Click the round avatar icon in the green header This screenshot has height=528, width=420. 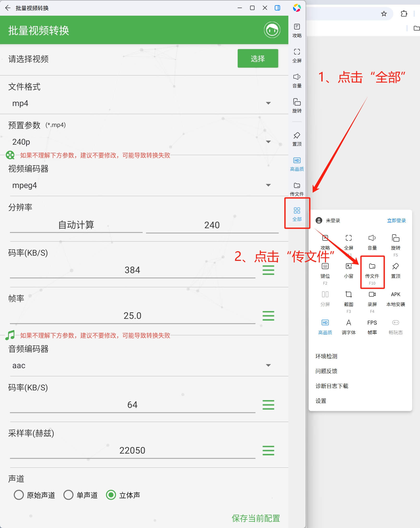272,30
